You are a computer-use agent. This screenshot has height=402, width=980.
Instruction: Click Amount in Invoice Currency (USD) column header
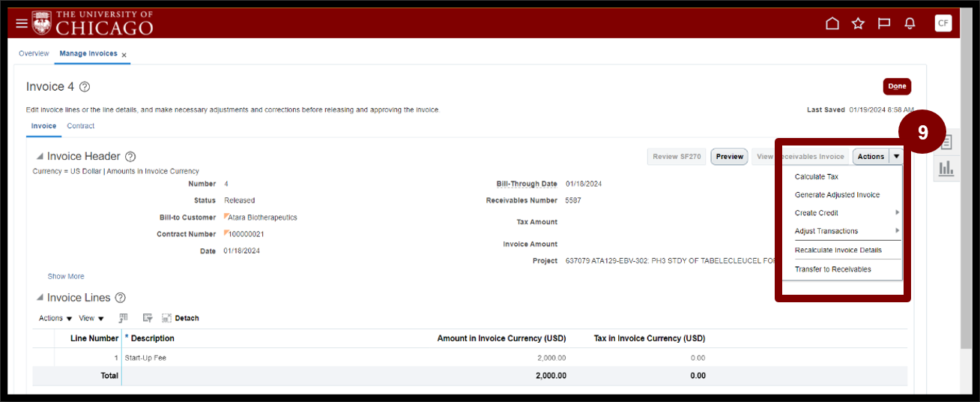[x=502, y=339]
